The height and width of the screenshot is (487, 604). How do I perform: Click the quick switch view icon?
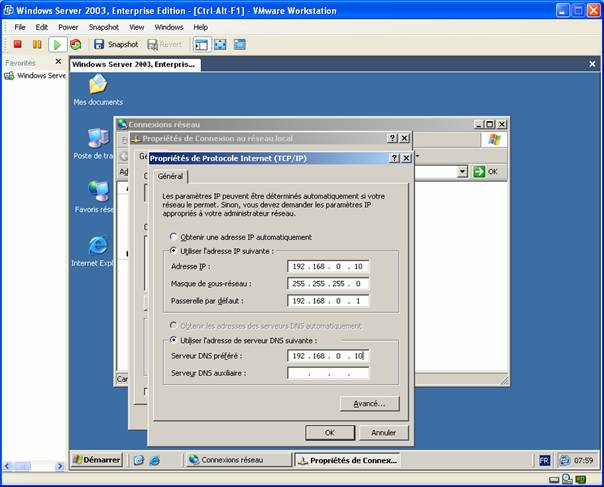coord(240,45)
